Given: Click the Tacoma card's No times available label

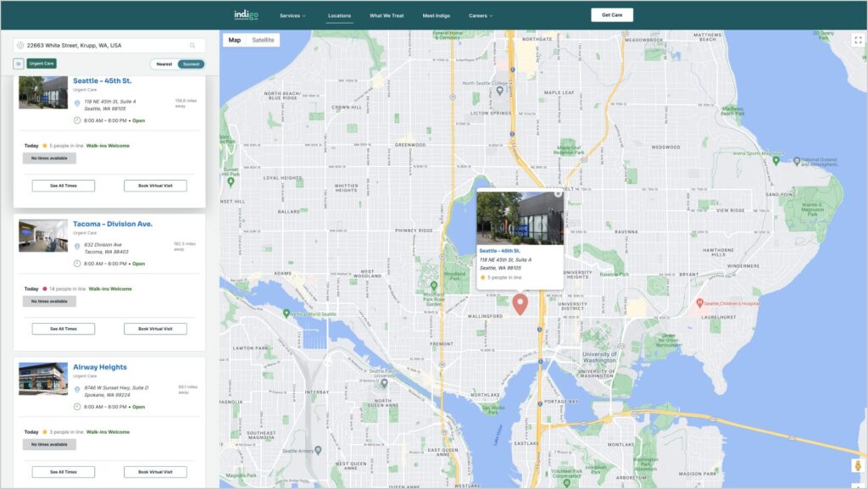Looking at the screenshot, I should pos(49,302).
